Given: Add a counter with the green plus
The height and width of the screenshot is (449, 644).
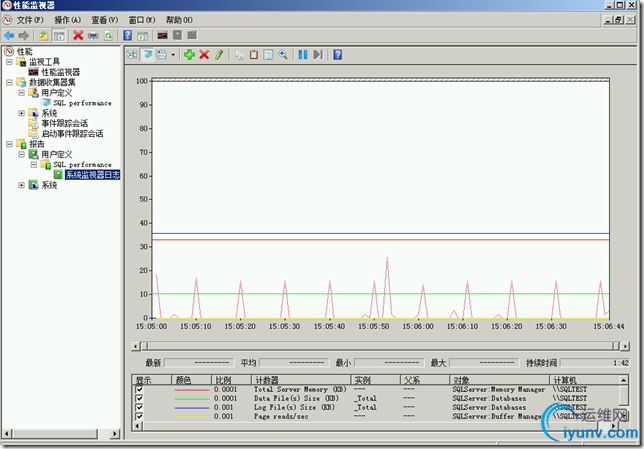Looking at the screenshot, I should (x=189, y=55).
